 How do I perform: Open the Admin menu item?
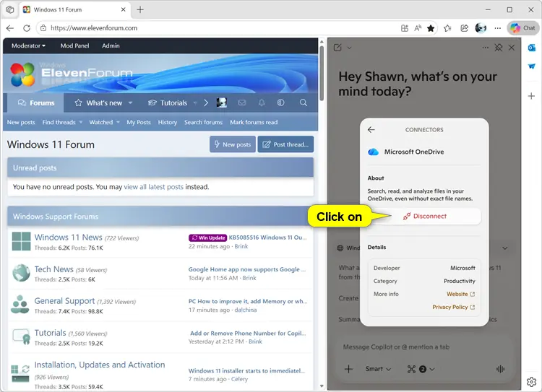(x=111, y=45)
